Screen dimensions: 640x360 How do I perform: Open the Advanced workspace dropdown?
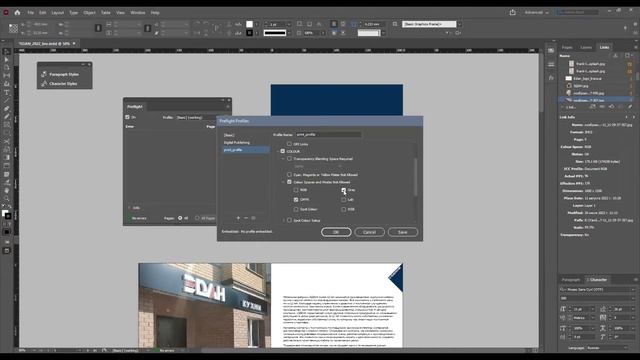coord(537,13)
